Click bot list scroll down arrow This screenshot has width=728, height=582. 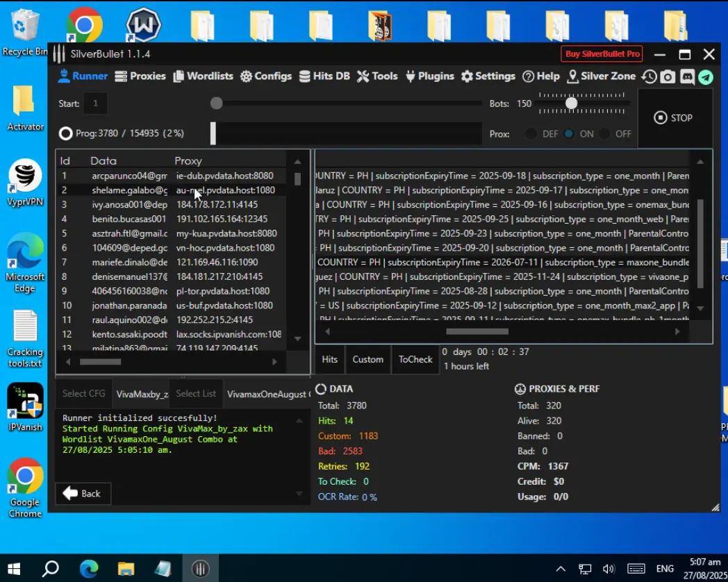click(x=297, y=339)
